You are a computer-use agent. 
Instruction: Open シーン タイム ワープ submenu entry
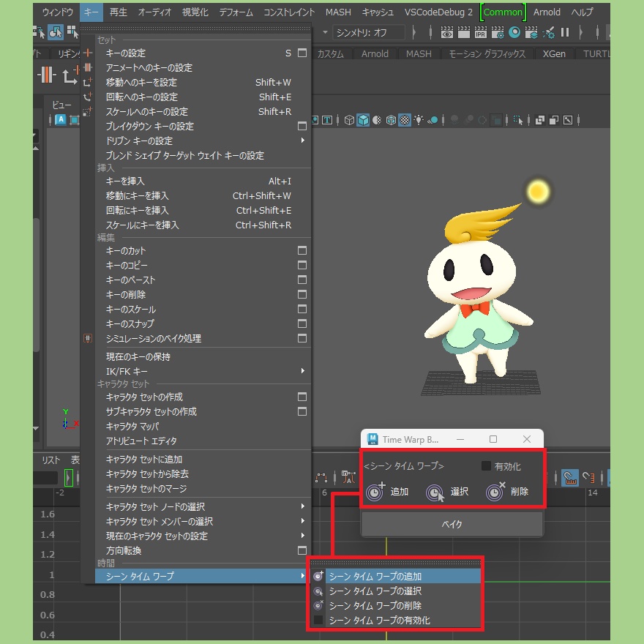[203, 576]
